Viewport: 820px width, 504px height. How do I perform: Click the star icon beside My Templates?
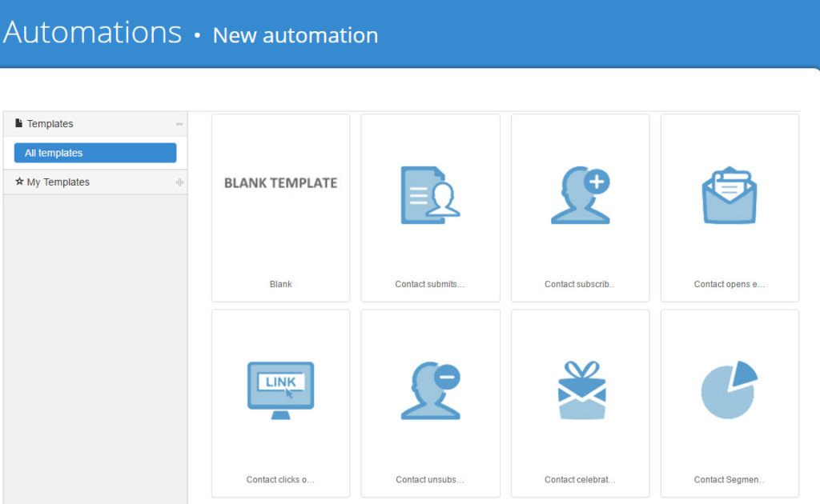click(x=19, y=182)
